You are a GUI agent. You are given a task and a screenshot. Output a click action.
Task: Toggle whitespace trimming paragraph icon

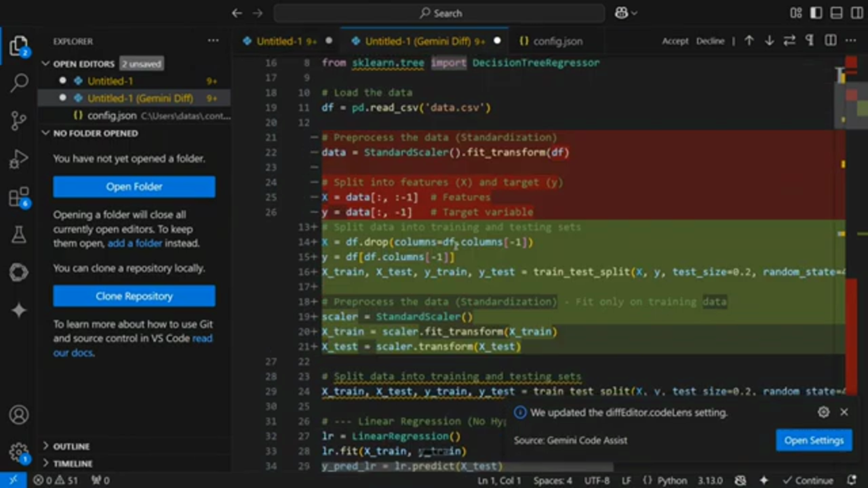tap(810, 41)
